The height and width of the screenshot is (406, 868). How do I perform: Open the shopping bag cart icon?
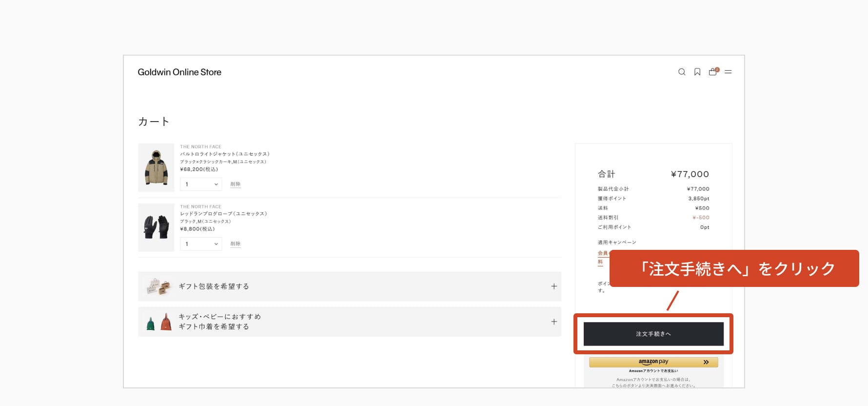click(713, 72)
